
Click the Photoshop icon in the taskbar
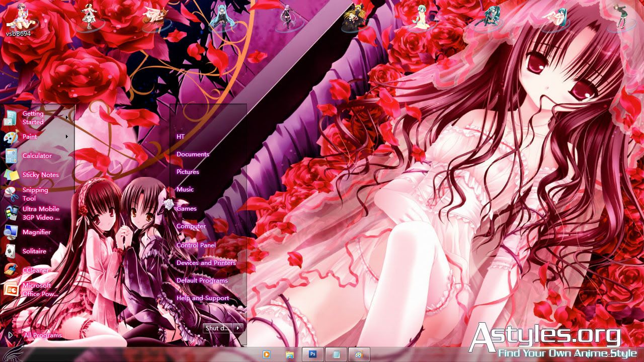pyautogui.click(x=312, y=354)
